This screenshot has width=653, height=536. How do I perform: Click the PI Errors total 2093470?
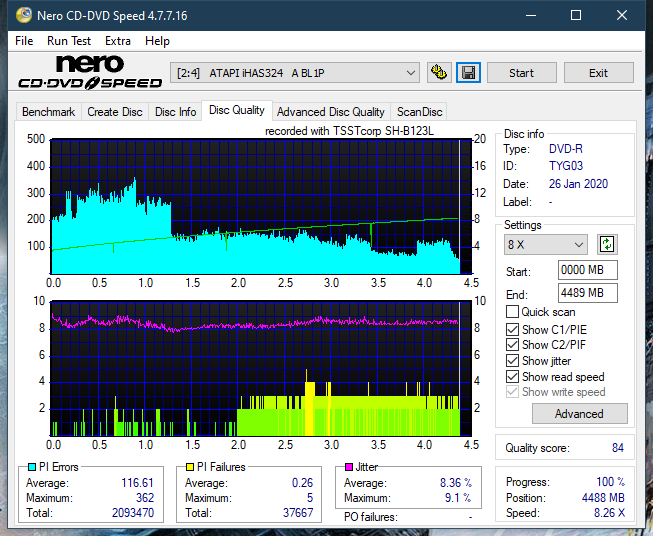[133, 512]
